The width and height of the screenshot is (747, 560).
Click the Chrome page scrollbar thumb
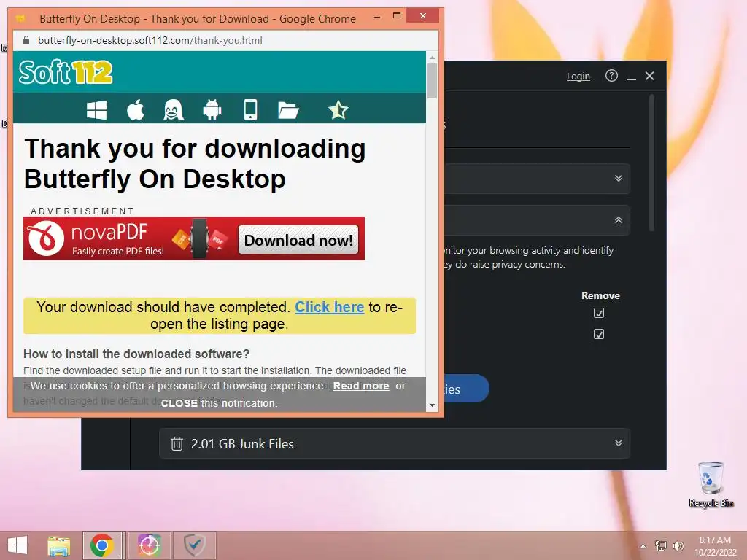tap(432, 80)
